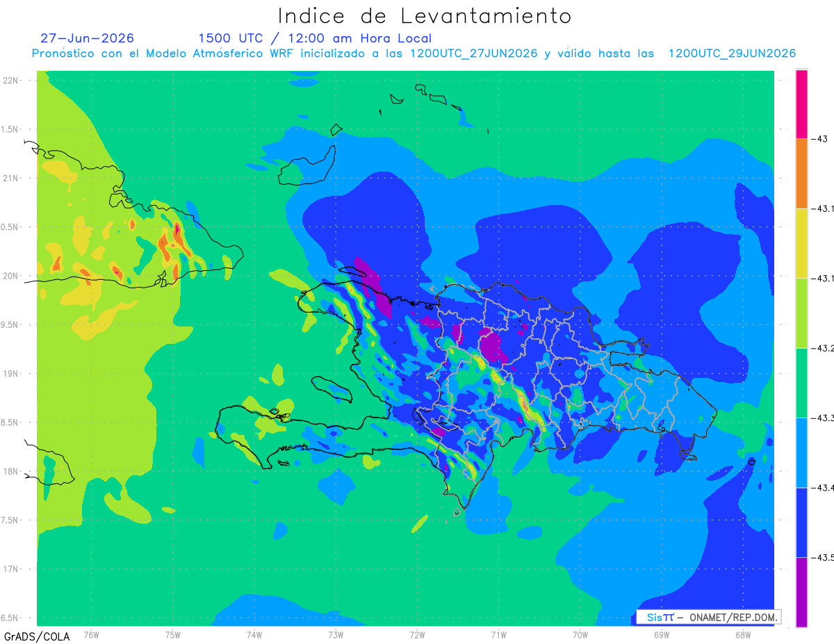Screen dimensions: 834x644
Task: Click the purple swatch at the color bar's bottom
Action: point(801,592)
